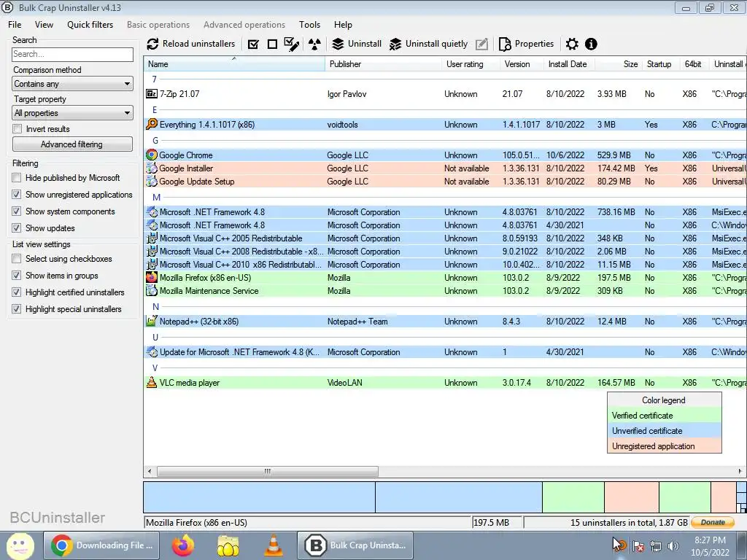Click the Bulk Crap Uninstaller taskbar button
This screenshot has height=560, width=747.
click(355, 545)
